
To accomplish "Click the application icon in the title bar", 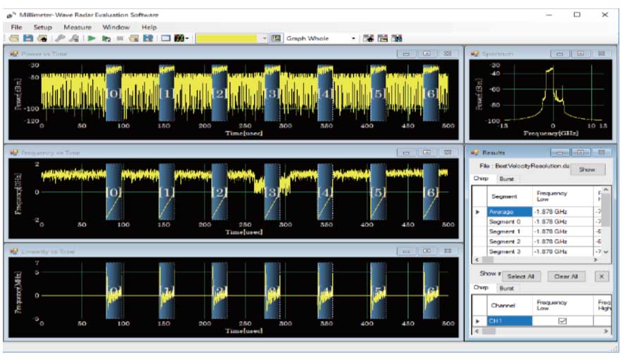I will pos(11,15).
